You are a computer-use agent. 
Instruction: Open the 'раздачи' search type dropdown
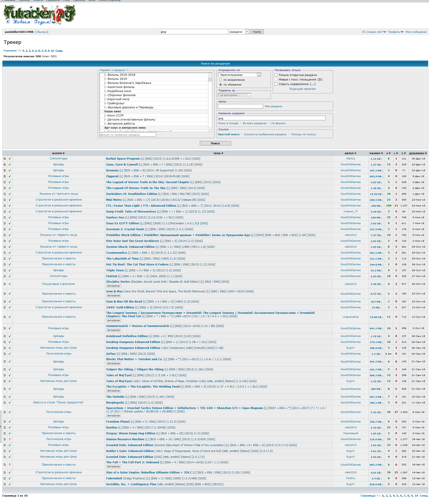pos(239,32)
